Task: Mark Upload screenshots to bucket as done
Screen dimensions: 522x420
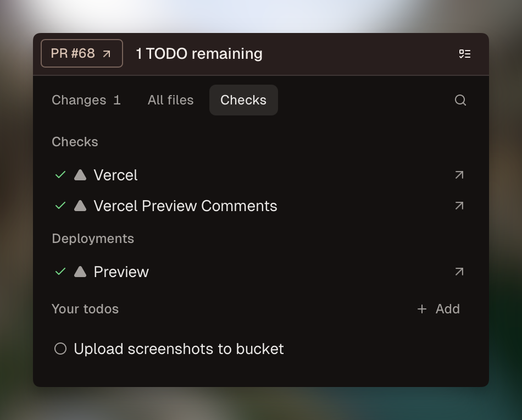Action: (x=60, y=349)
